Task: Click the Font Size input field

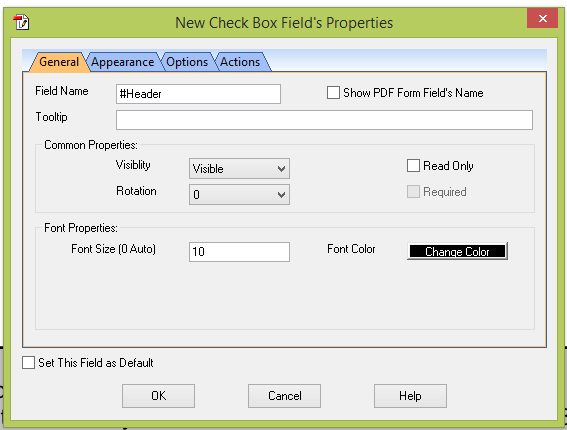Action: (239, 252)
